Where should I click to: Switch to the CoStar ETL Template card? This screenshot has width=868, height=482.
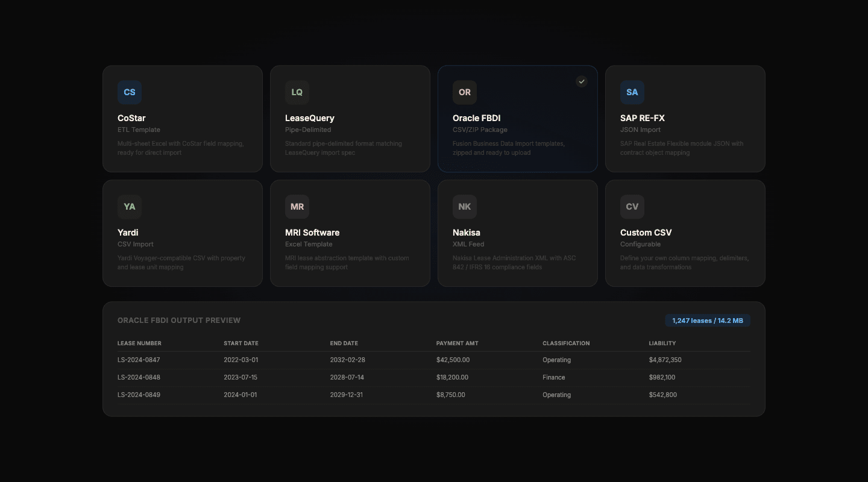tap(182, 119)
